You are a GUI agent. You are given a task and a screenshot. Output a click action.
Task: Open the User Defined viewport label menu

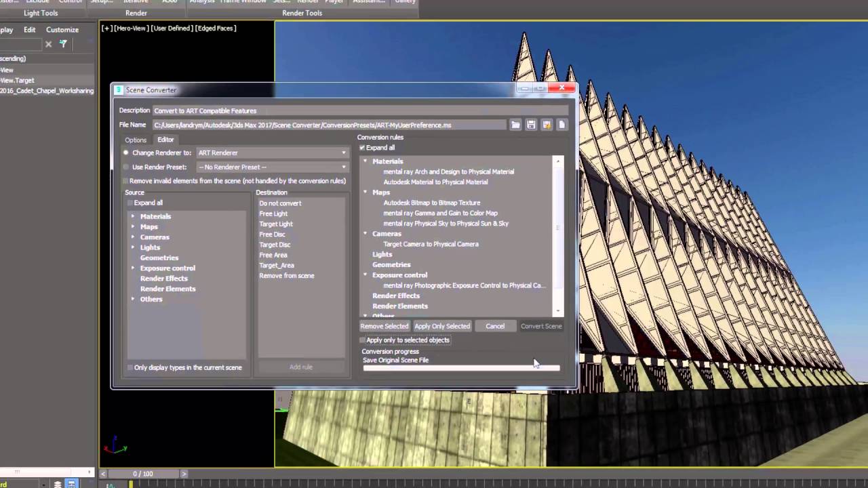pyautogui.click(x=172, y=28)
